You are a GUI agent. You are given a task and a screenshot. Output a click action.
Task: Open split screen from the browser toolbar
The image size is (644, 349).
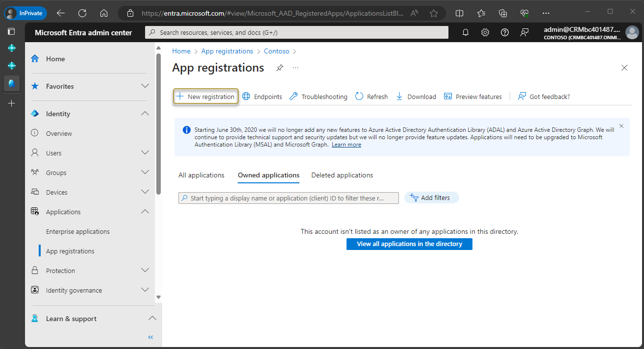(460, 13)
